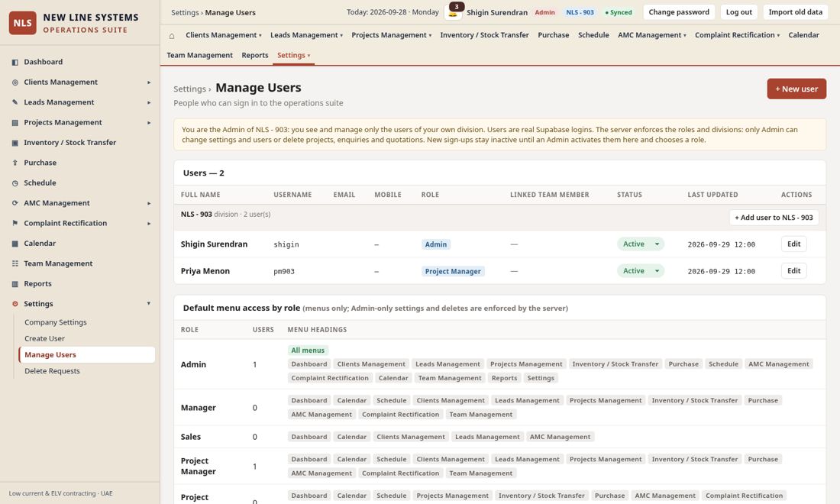Select Manage Users in the sidebar
Screen dimensions: 840x504
click(x=87, y=354)
